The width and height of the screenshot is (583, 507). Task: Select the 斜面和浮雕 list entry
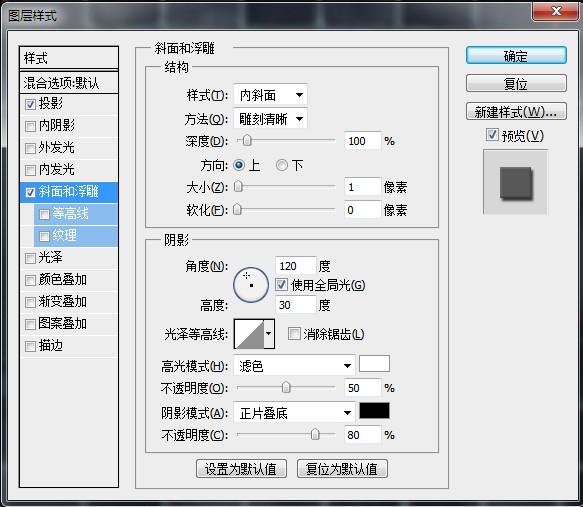pos(69,192)
